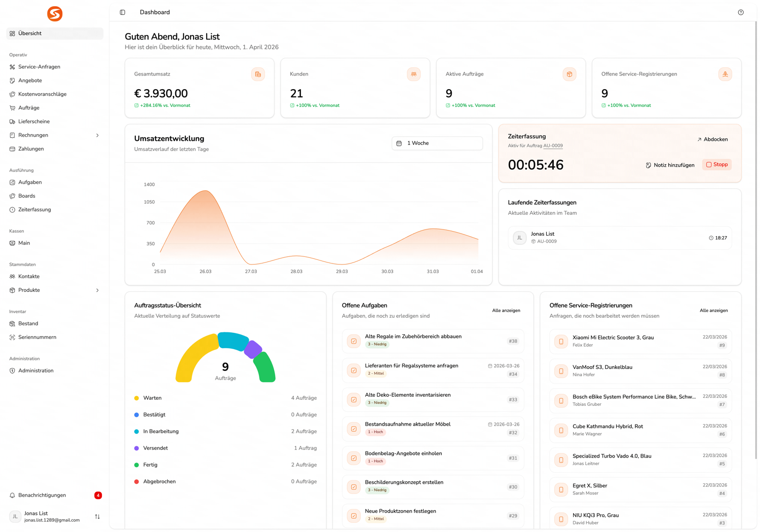The width and height of the screenshot is (760, 532).
Task: Click the Kunden card people icon
Action: coord(413,74)
